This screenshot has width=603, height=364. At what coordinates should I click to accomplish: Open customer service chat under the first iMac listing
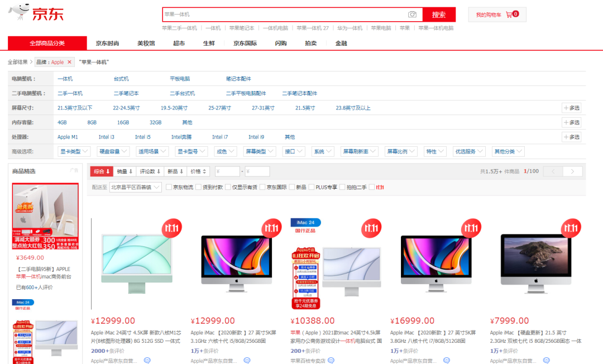click(146, 361)
